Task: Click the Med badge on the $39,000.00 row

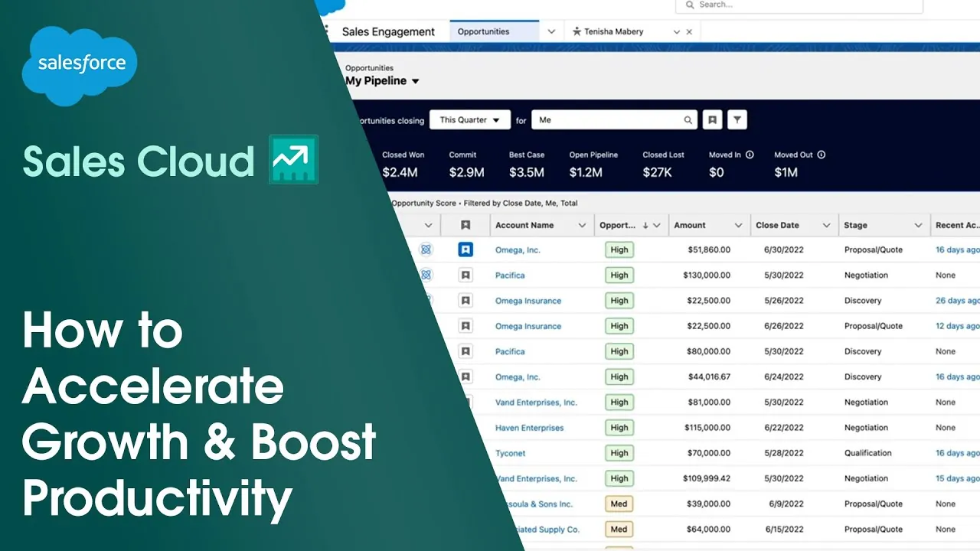Action: pyautogui.click(x=619, y=504)
